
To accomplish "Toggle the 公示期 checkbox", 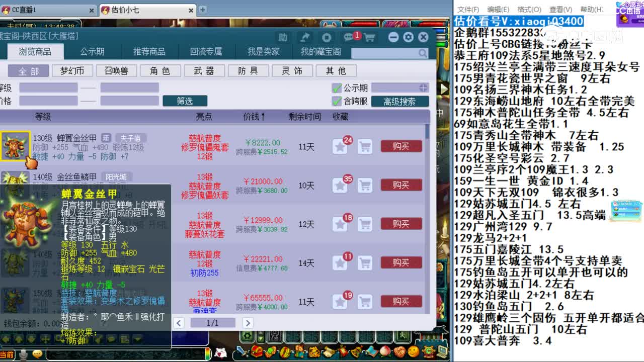I will 337,88.
